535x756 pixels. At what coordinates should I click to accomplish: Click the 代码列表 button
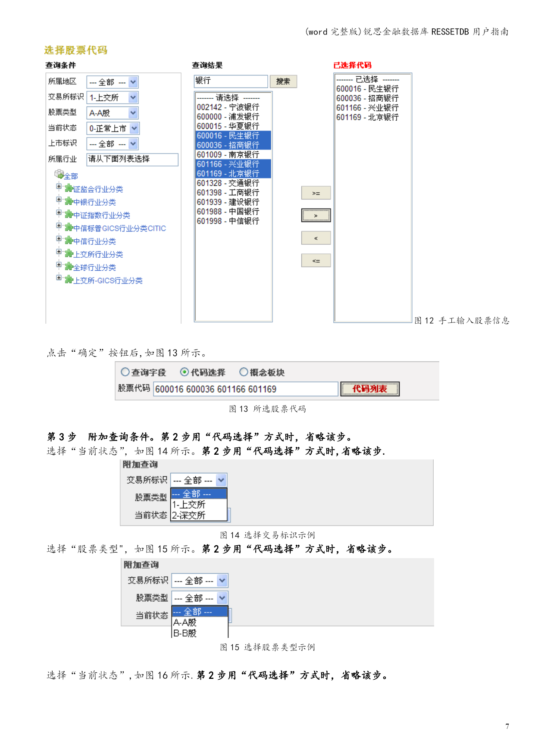point(370,389)
